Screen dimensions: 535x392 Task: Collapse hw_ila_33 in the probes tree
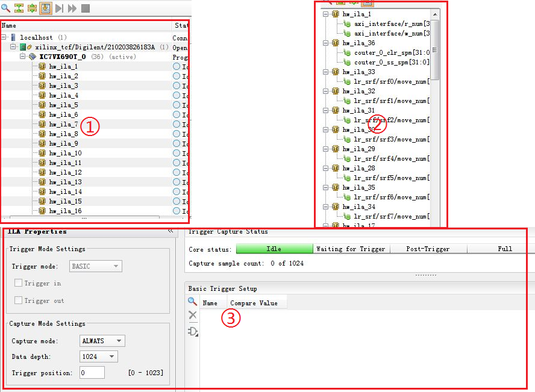[x=325, y=72]
